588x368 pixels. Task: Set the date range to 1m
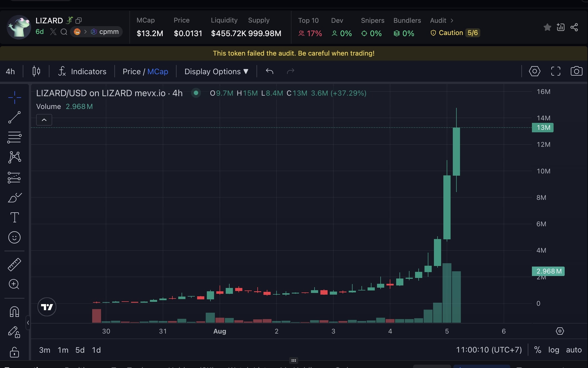[63, 350]
